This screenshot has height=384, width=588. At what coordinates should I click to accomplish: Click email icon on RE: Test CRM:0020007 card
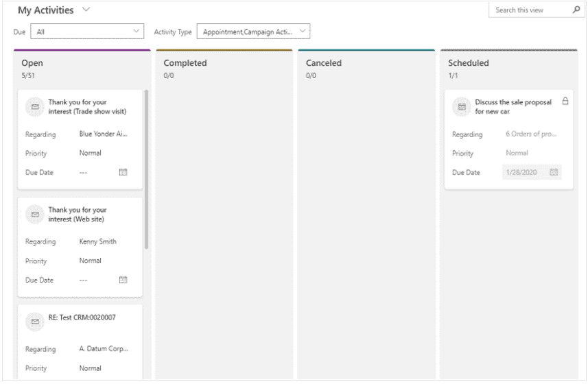click(35, 322)
